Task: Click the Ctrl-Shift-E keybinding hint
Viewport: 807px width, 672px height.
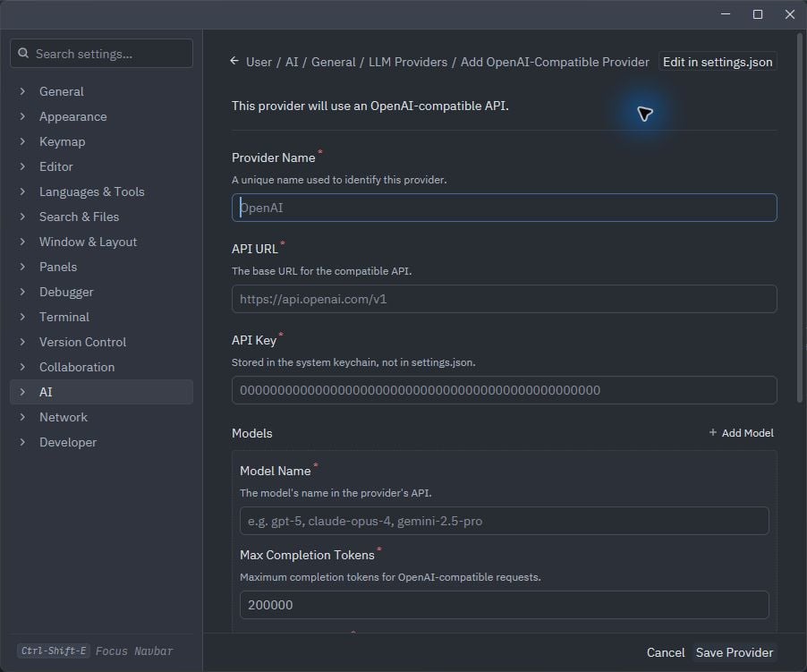Action: pyautogui.click(x=54, y=651)
